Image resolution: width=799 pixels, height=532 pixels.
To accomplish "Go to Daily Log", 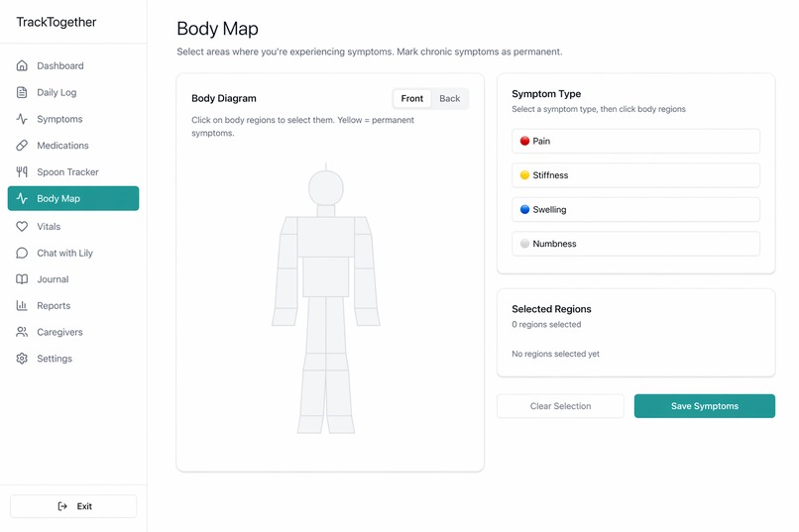I will (73, 92).
